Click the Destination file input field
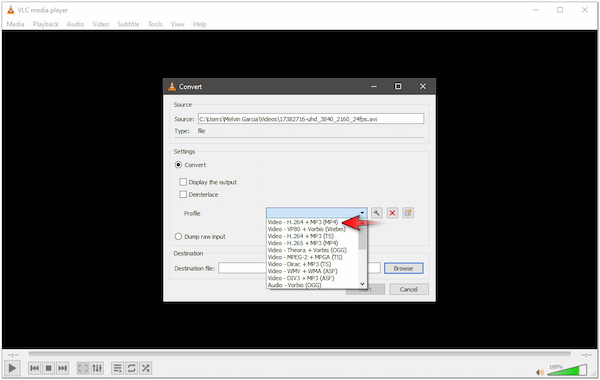 [x=299, y=269]
